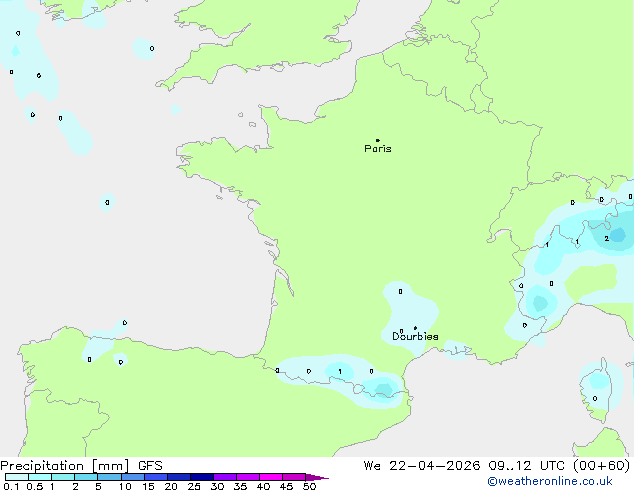Click the Paris location dot marker
634x490 pixels.
378,140
